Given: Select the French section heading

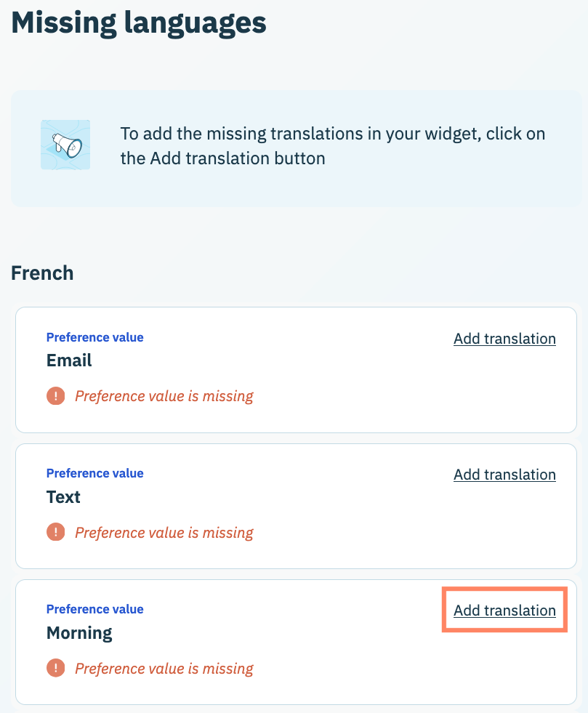Looking at the screenshot, I should (x=42, y=273).
